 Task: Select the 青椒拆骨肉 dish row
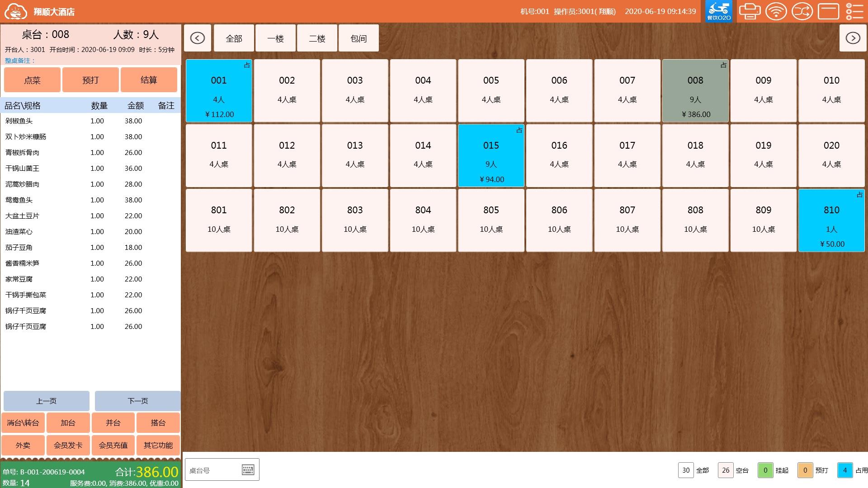[x=90, y=152]
